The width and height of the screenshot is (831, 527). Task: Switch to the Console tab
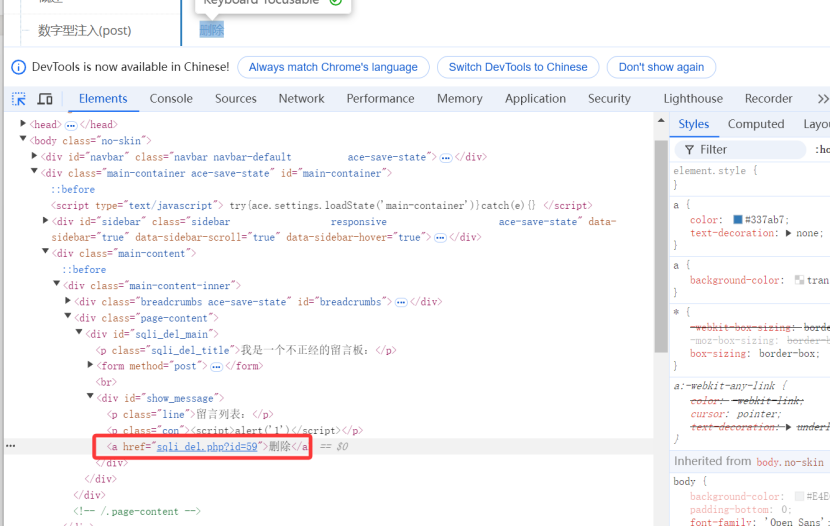pos(171,99)
